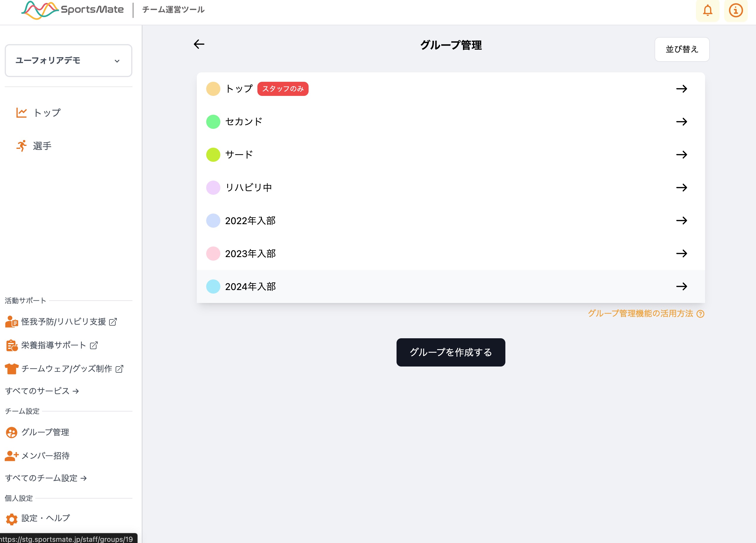Image resolution: width=756 pixels, height=543 pixels.
Task: Open 怪我予防/リハビリ支援 service
Action: [64, 322]
